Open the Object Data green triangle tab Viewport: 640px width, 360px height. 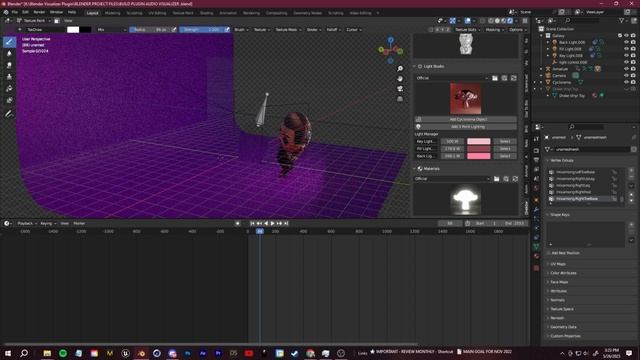[536, 247]
